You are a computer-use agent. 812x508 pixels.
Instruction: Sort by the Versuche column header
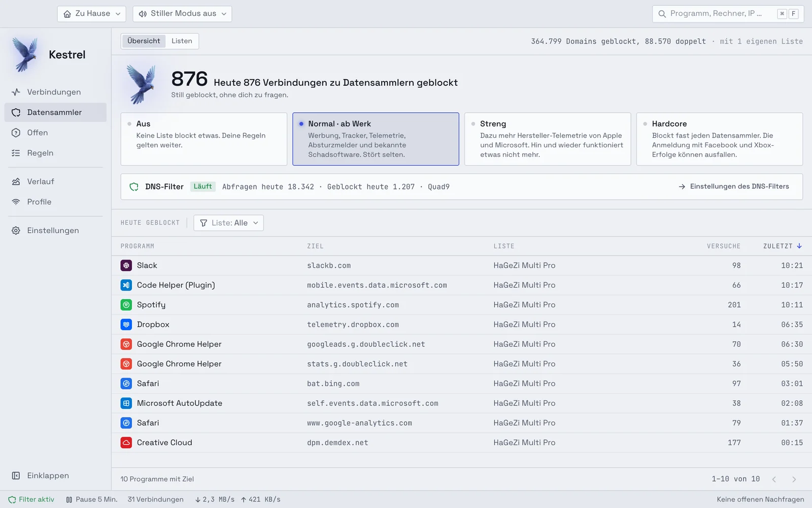(x=723, y=246)
